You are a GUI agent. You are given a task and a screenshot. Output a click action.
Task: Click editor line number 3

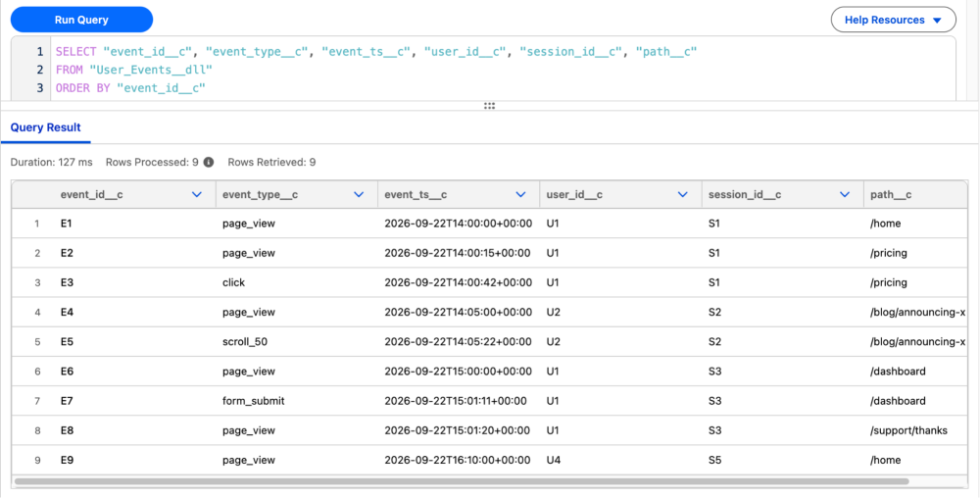[x=40, y=88]
